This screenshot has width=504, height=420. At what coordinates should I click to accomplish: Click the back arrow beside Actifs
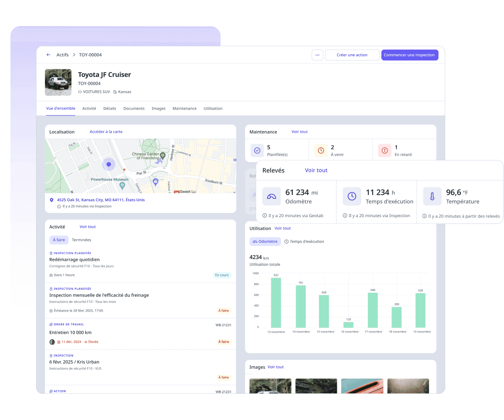[x=49, y=55]
